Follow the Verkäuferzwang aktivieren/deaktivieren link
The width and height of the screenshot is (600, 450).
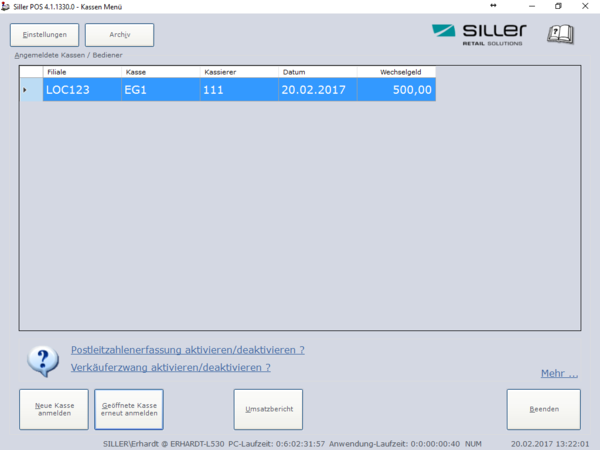pos(171,367)
